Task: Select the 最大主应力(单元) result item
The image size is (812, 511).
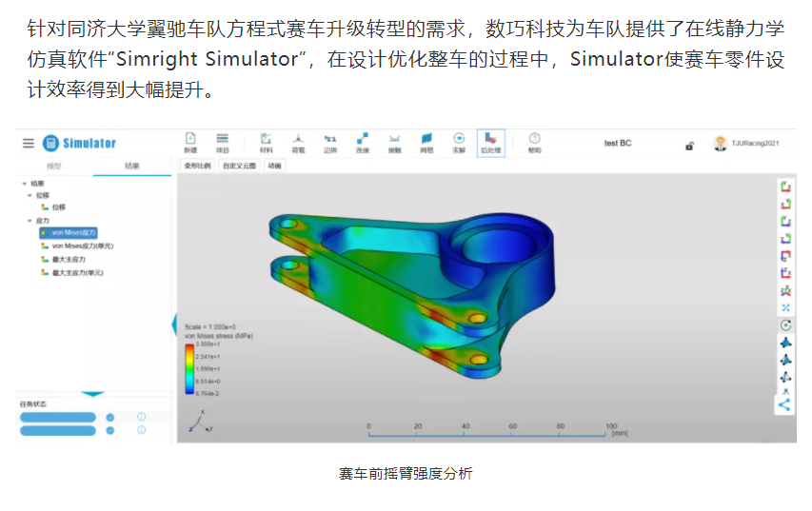Action: [72, 273]
